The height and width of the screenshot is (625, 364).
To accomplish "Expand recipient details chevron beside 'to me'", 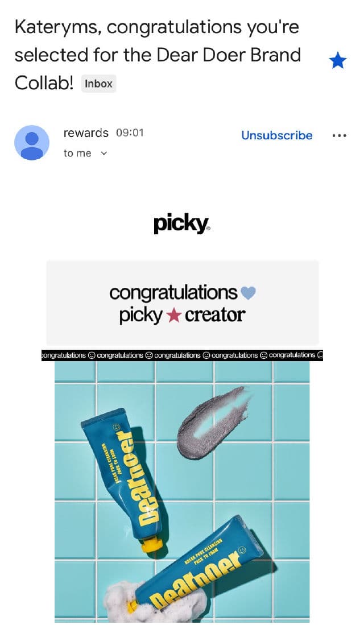I will pyautogui.click(x=104, y=154).
